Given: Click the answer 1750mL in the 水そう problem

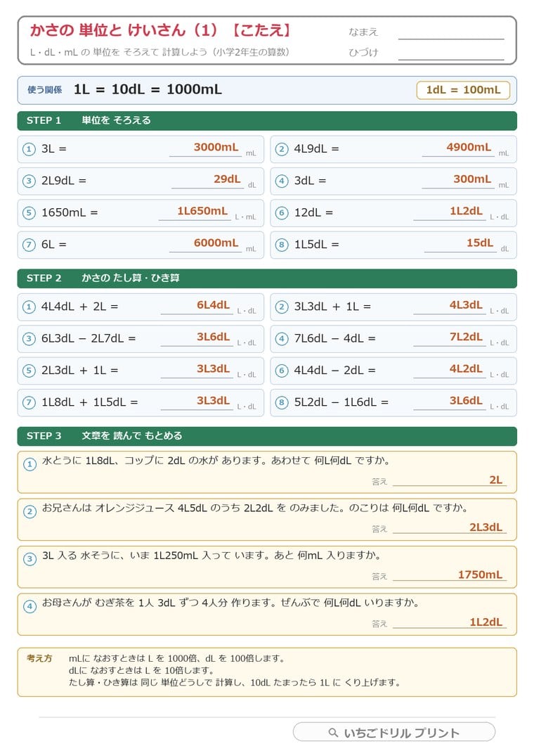Looking at the screenshot, I should click(480, 575).
